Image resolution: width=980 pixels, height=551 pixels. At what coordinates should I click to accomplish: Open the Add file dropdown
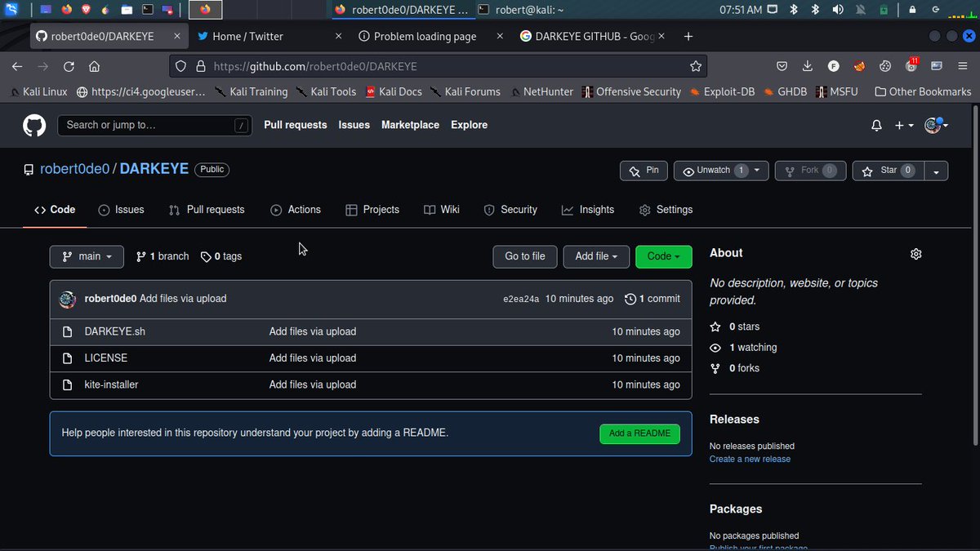(596, 256)
